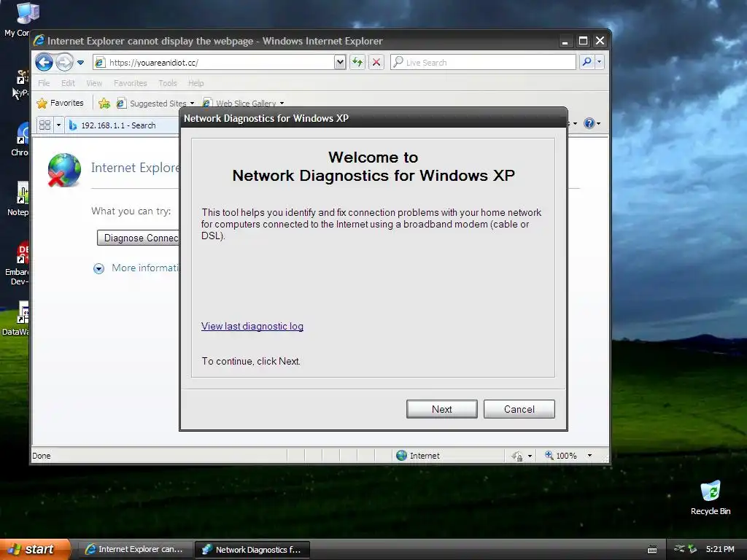The height and width of the screenshot is (560, 747).
Task: Click the Internet Explorer title bar icon
Action: click(39, 41)
